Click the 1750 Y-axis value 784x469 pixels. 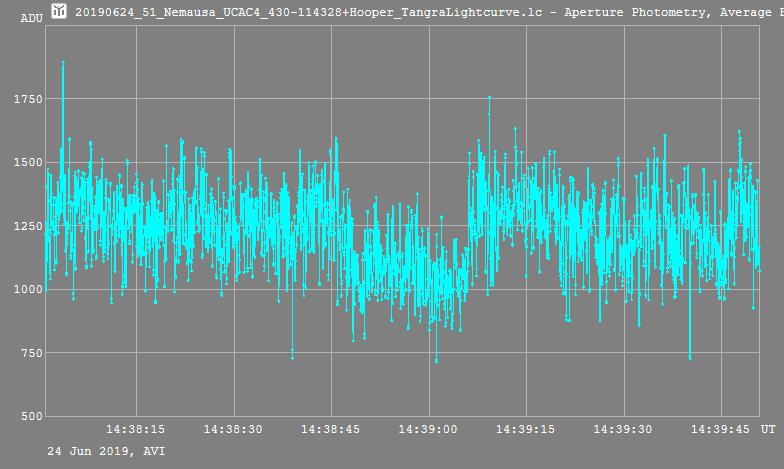click(28, 99)
